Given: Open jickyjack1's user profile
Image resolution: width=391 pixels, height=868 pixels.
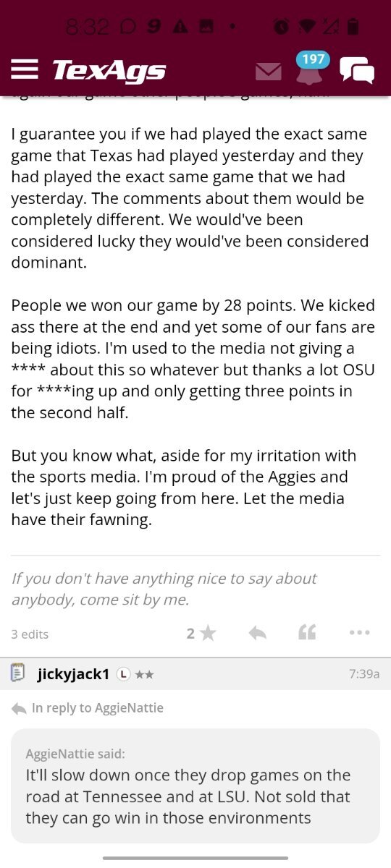Looking at the screenshot, I should (x=73, y=673).
